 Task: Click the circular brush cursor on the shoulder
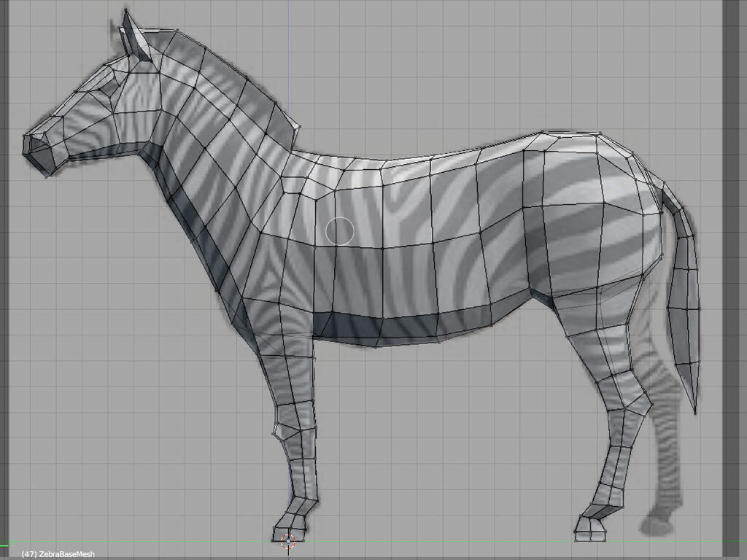(x=339, y=230)
